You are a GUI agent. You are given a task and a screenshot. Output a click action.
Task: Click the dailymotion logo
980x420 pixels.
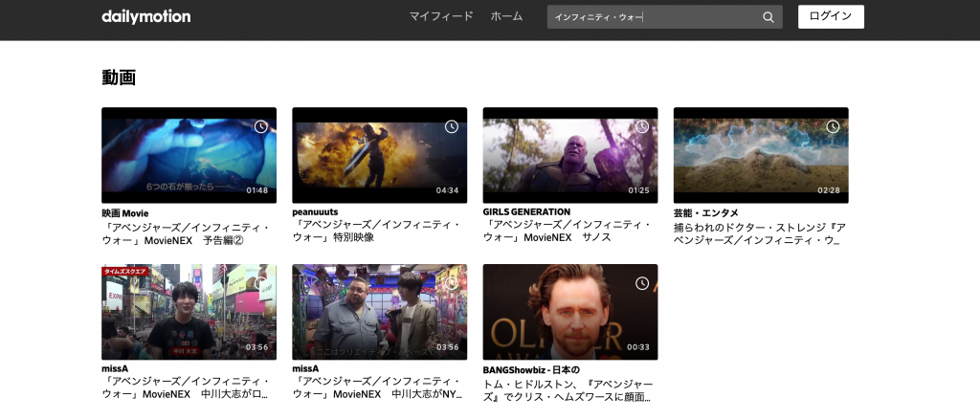(x=145, y=16)
